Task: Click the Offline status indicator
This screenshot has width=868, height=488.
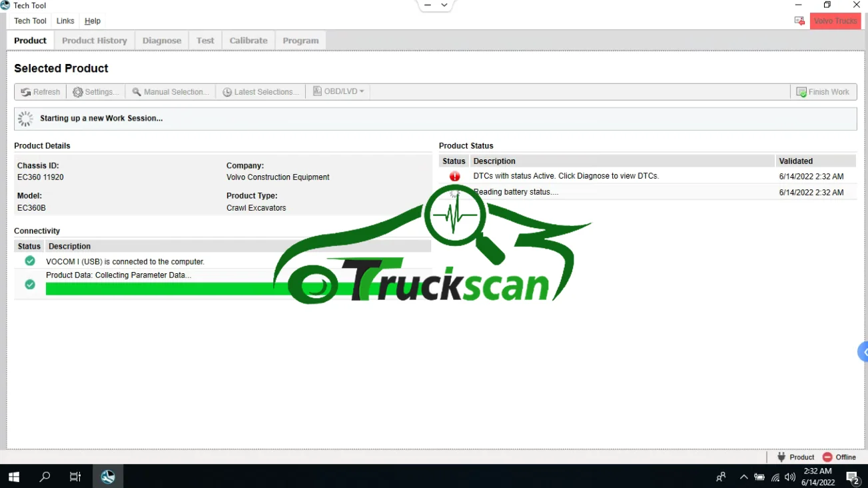Action: click(x=839, y=457)
